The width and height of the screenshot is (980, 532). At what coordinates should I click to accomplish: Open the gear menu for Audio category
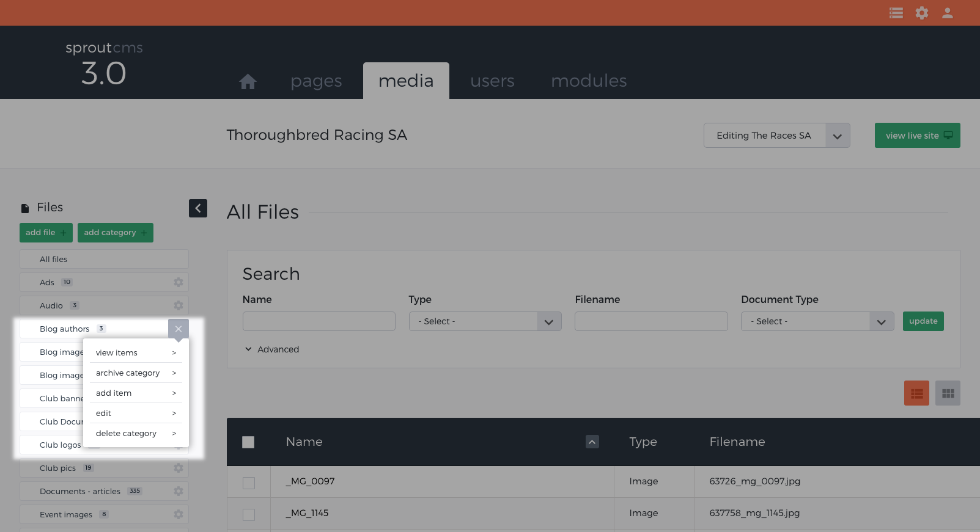pyautogui.click(x=179, y=305)
